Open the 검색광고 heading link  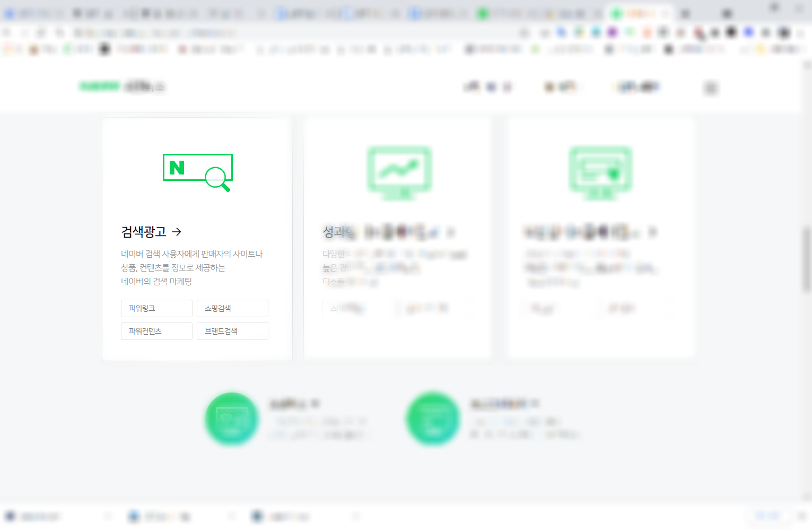[x=144, y=232]
